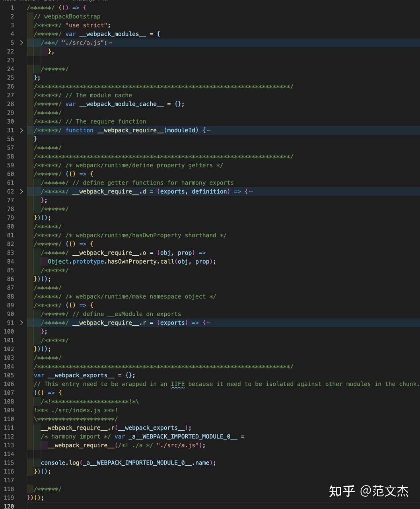Click line number 56 in the gutter
Image resolution: width=420 pixels, height=509 pixels.
(x=10, y=139)
